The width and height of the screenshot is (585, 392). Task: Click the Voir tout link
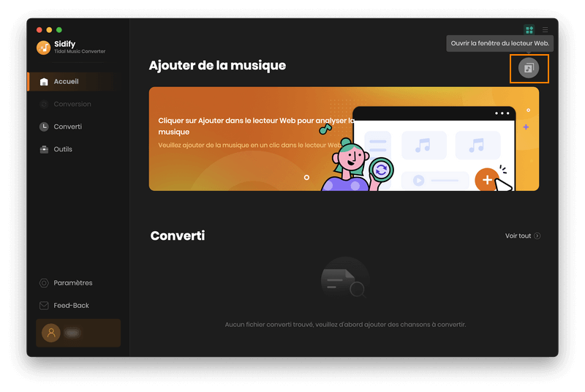click(518, 235)
